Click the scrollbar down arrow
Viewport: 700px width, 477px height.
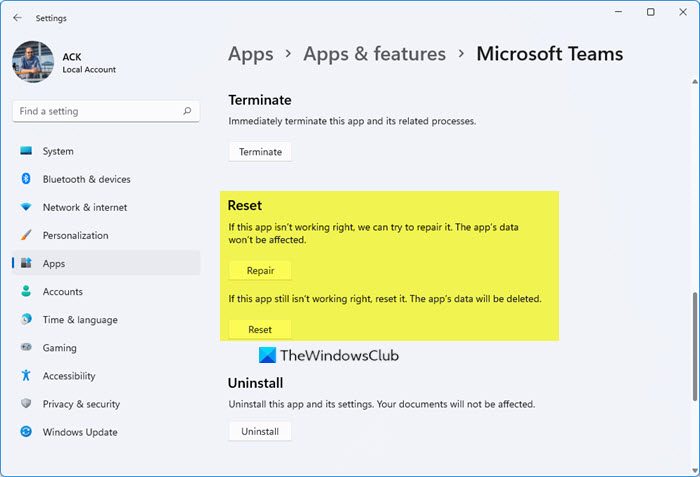click(x=695, y=470)
